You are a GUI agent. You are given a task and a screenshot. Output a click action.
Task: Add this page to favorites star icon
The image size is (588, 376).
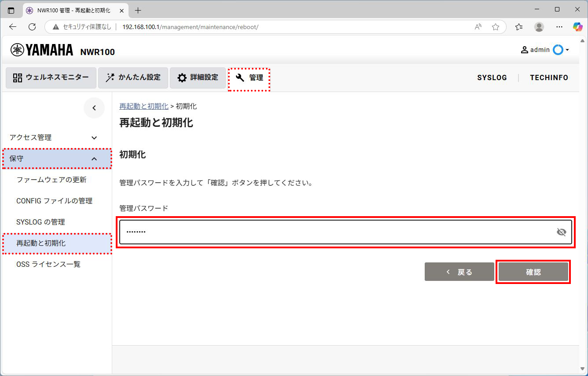pyautogui.click(x=496, y=27)
